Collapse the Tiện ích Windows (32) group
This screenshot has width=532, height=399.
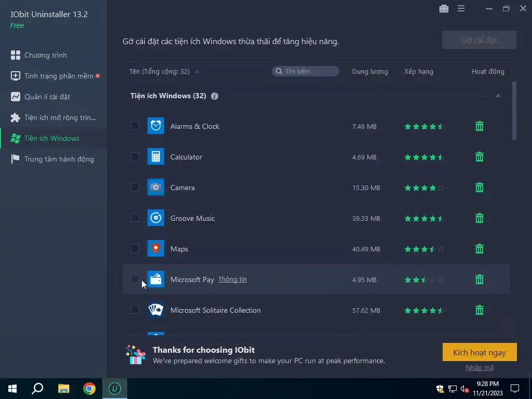(498, 96)
